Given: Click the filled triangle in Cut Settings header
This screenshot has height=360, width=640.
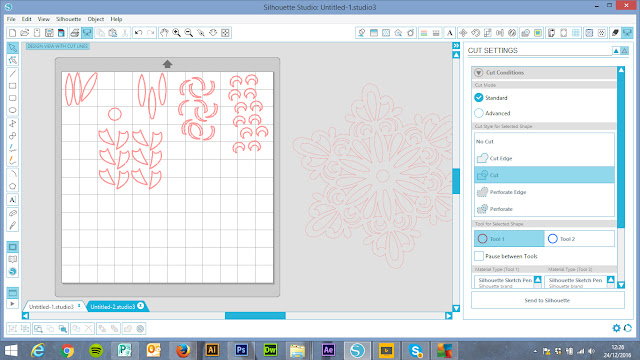Looking at the screenshot, I should [x=616, y=51].
